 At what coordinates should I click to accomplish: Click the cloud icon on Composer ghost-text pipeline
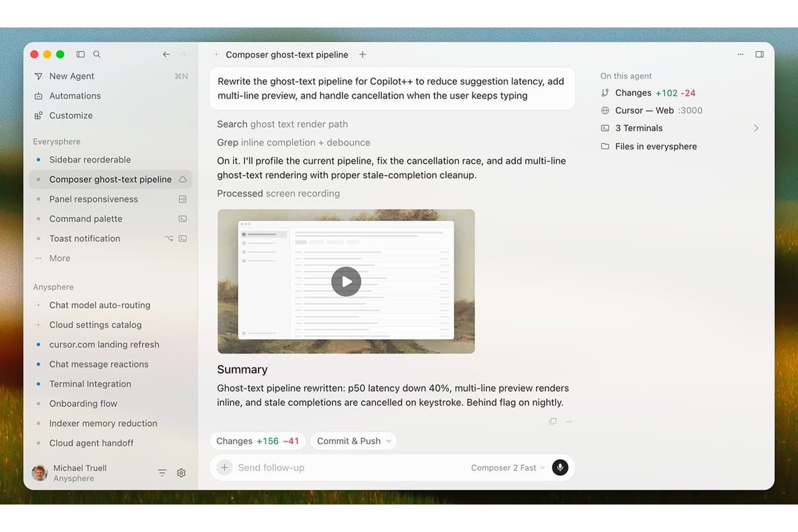pyautogui.click(x=183, y=179)
